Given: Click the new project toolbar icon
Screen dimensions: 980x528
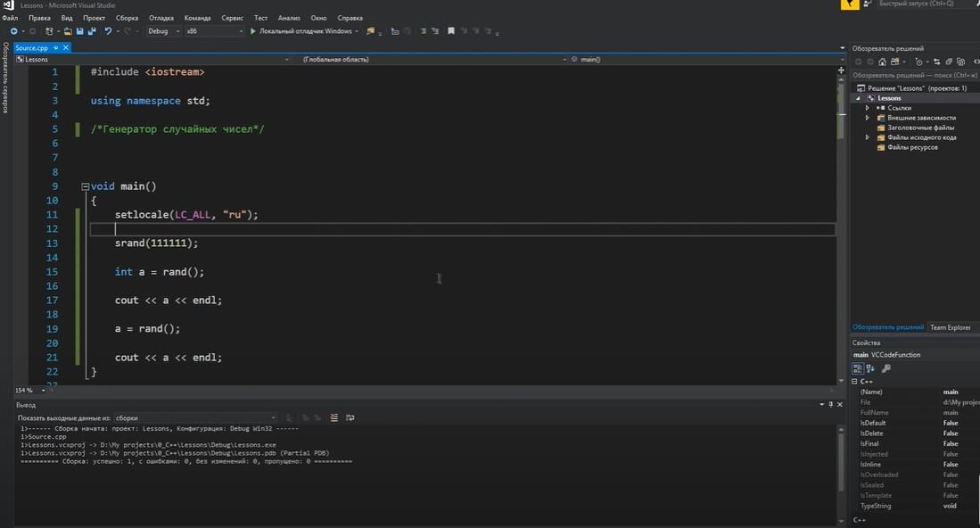Looking at the screenshot, I should [x=49, y=31].
